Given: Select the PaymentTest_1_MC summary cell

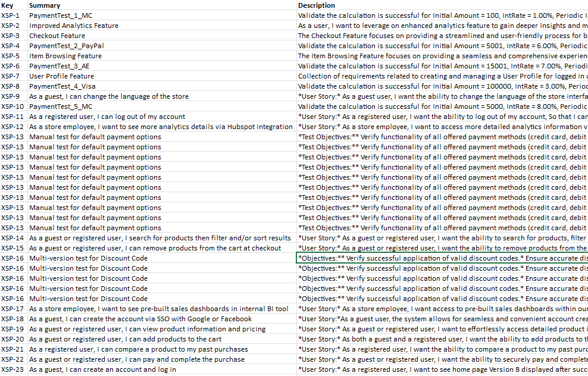Looking at the screenshot, I should click(61, 15).
